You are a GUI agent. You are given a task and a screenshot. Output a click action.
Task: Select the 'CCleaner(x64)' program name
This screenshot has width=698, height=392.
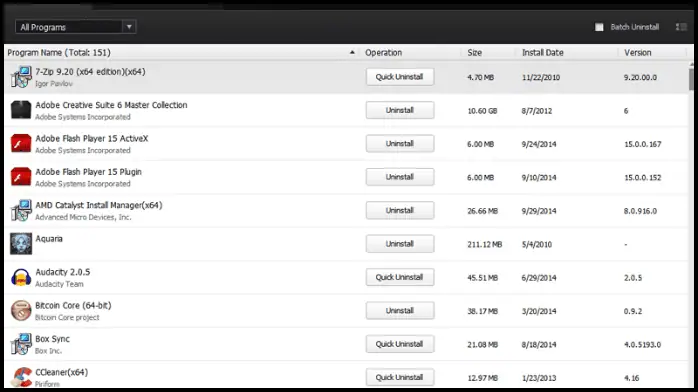click(62, 372)
